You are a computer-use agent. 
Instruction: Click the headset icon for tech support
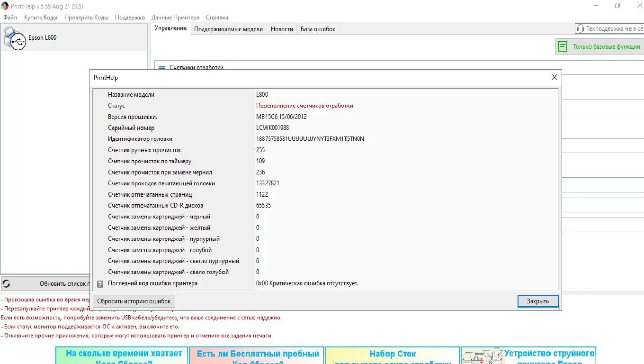coord(580,29)
